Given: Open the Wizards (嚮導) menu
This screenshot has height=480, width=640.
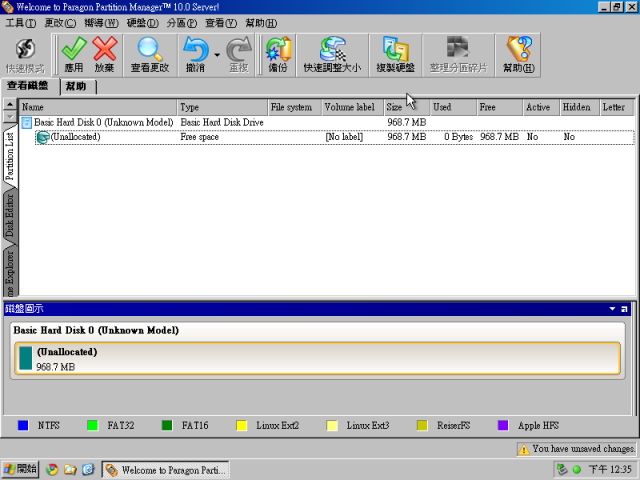Looking at the screenshot, I should (x=101, y=23).
